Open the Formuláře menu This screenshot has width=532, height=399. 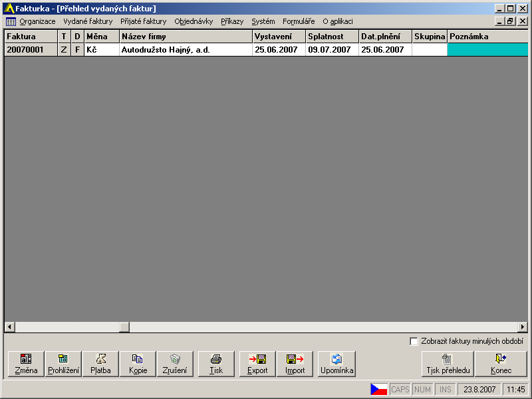click(299, 22)
